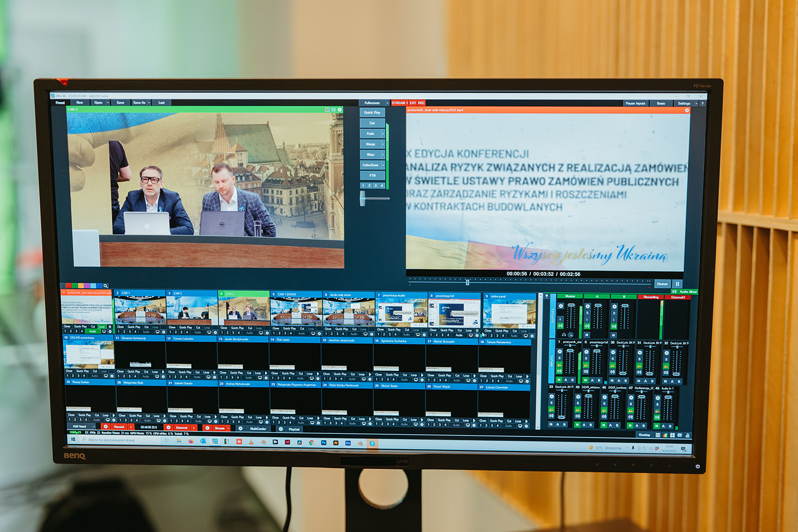Open Settings in the top bar

click(684, 103)
